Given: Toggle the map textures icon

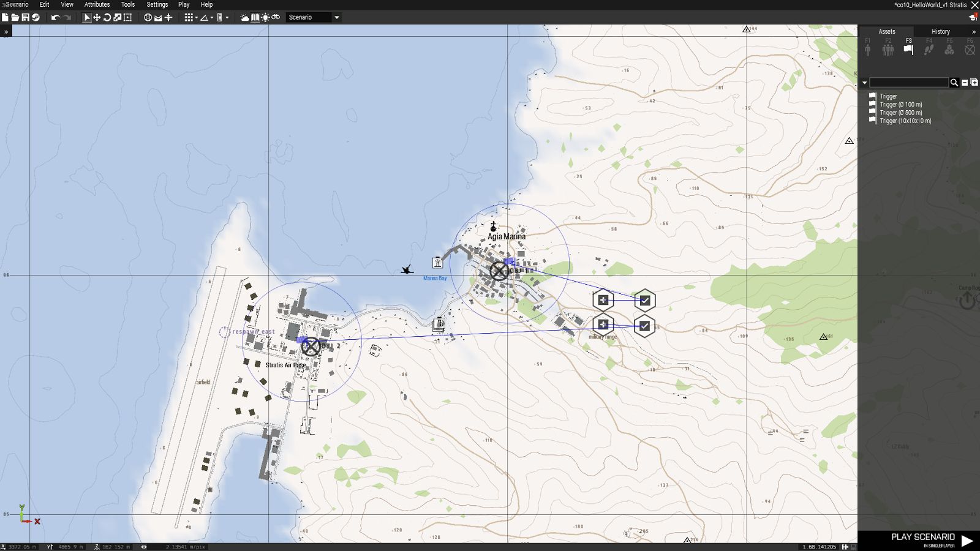Looking at the screenshot, I should tap(255, 17).
